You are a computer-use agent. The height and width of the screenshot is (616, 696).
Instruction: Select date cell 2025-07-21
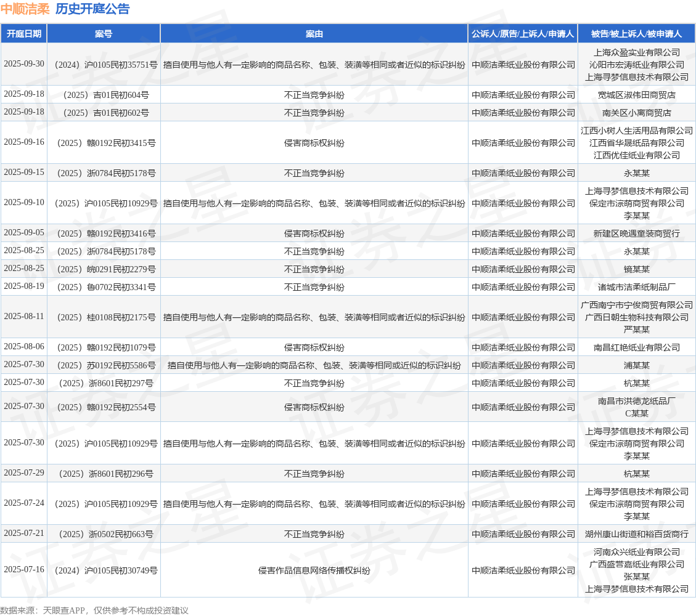(x=24, y=533)
